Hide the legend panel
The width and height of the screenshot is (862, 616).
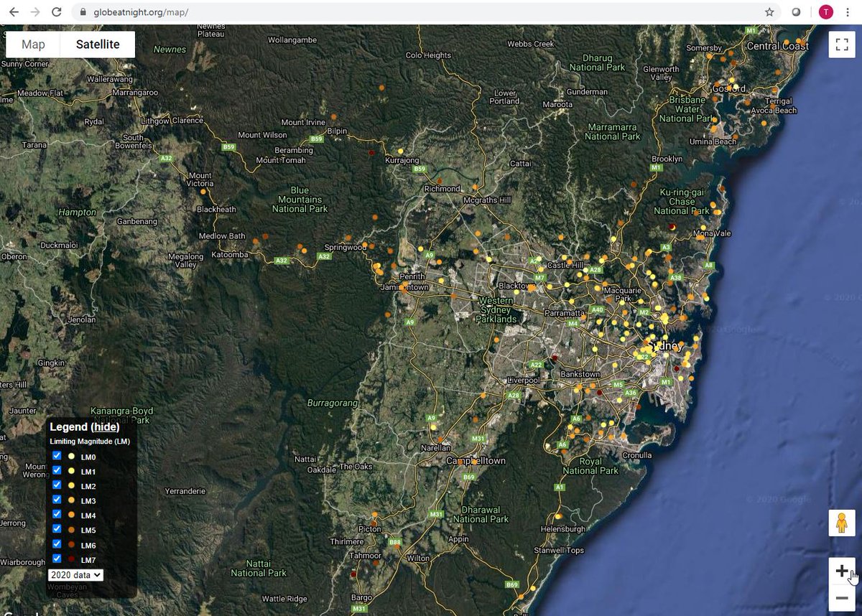106,427
